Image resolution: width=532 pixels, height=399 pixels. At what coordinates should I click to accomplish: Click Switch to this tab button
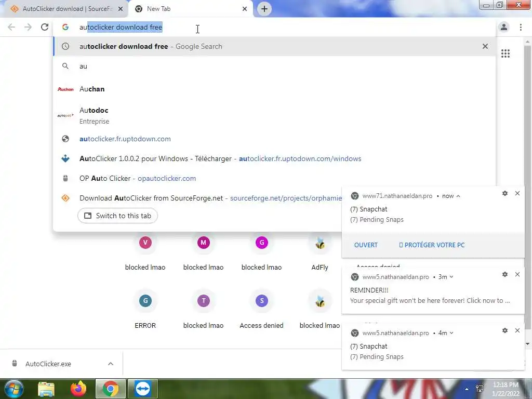(117, 216)
